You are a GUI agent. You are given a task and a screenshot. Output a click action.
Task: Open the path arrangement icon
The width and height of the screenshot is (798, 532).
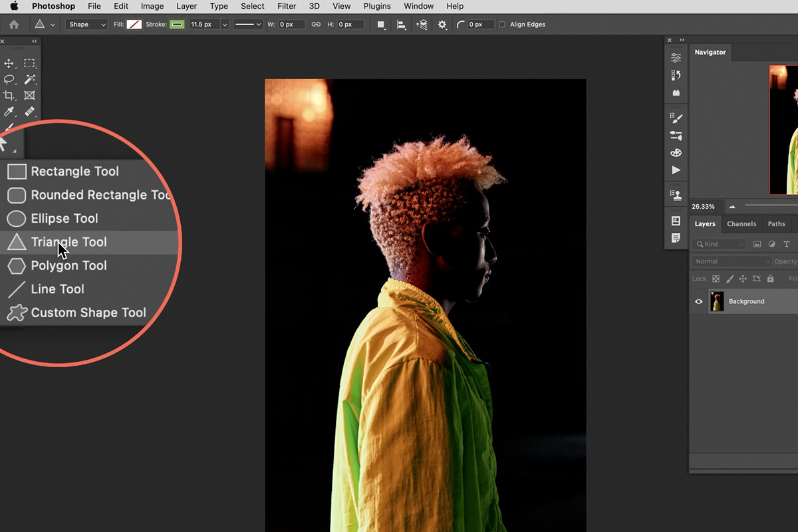[422, 25]
